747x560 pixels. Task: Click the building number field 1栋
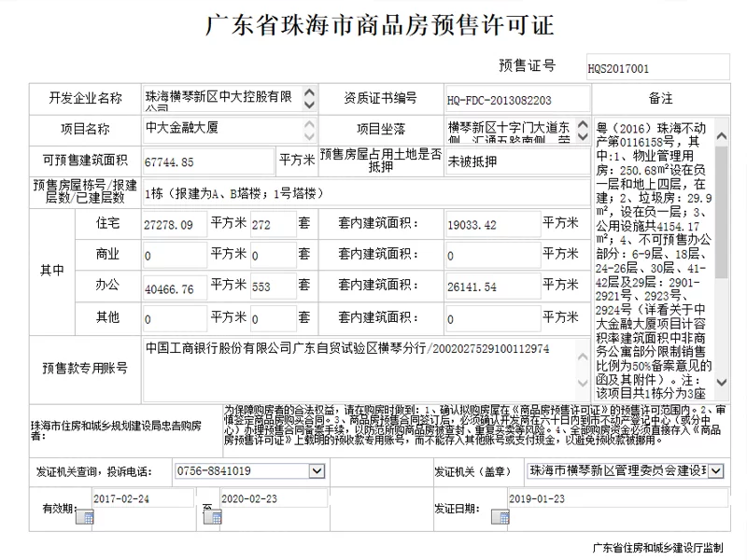[x=365, y=193]
